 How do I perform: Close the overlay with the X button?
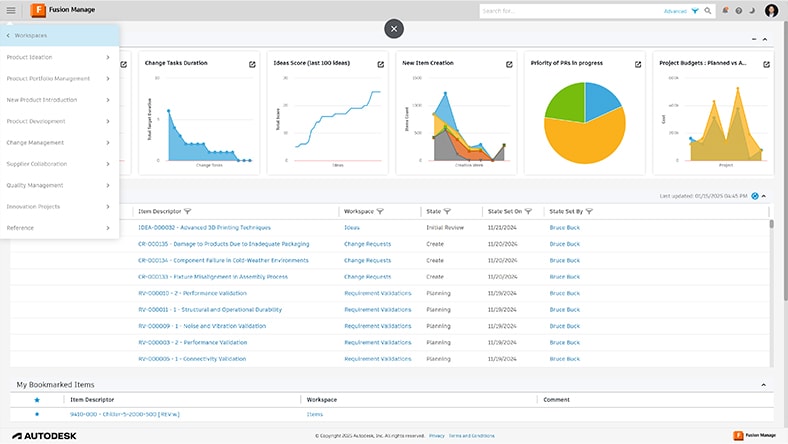[x=394, y=29]
